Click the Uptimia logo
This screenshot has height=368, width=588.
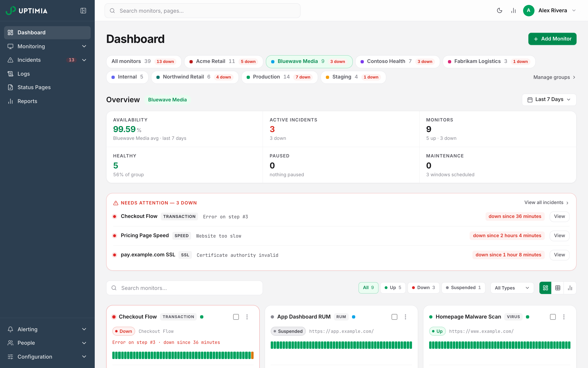point(27,11)
